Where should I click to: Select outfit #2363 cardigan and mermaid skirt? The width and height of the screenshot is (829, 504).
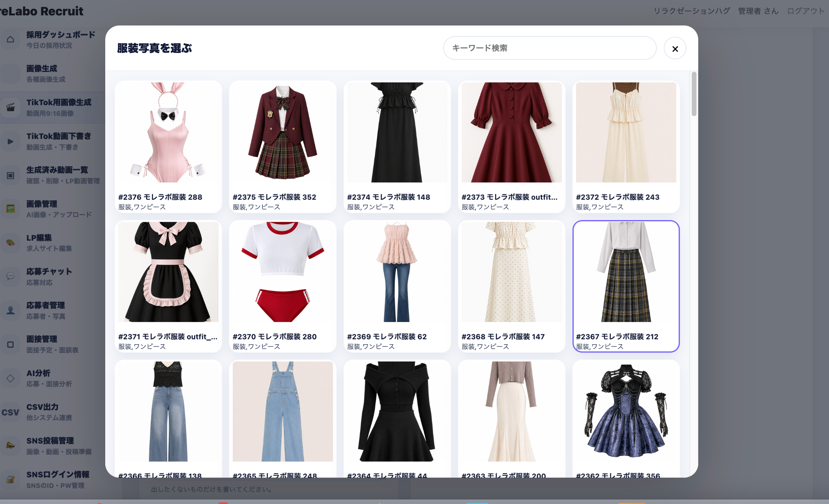pos(512,419)
